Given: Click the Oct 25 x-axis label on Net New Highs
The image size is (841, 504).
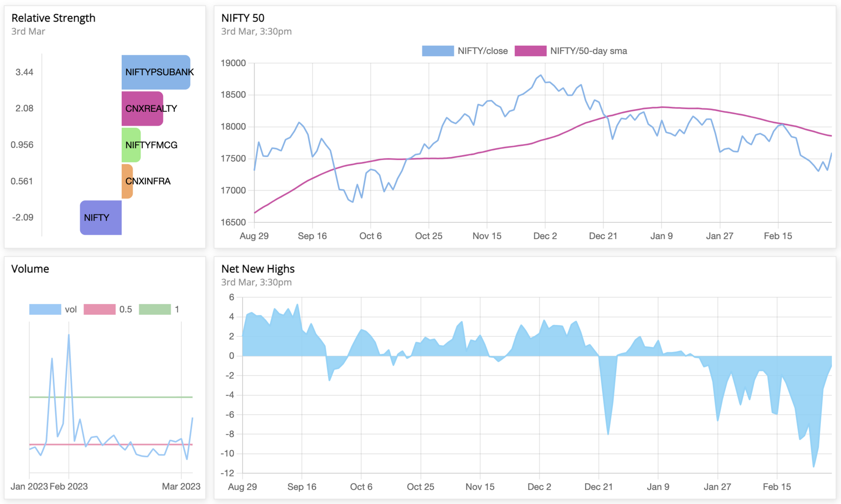Looking at the screenshot, I should 420,487.
